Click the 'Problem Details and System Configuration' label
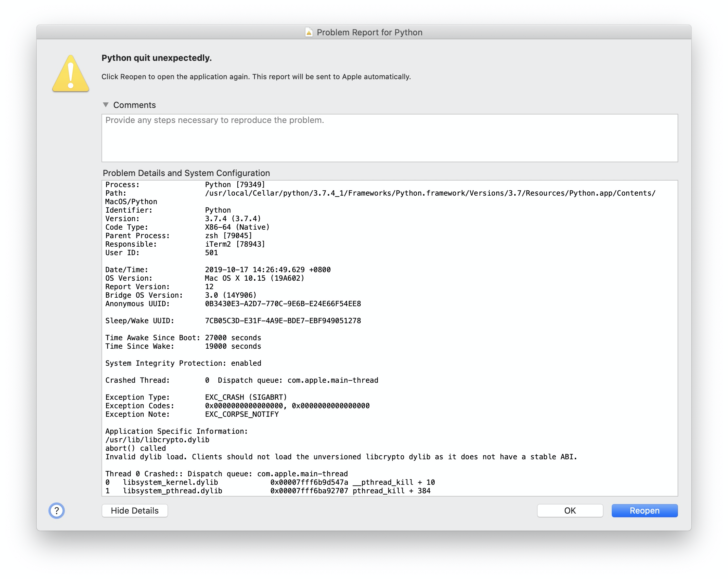The height and width of the screenshot is (579, 728). tap(186, 173)
